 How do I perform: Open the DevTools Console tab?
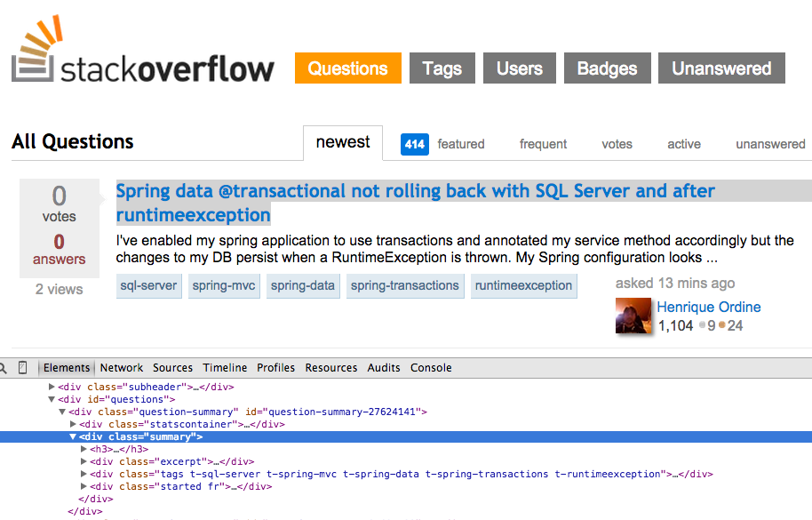[431, 368]
